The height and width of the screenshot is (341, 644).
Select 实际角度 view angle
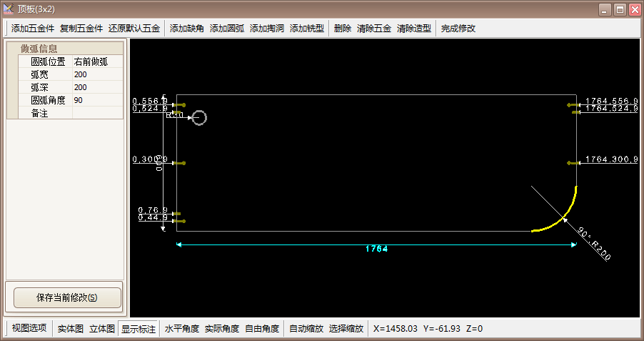pos(222,329)
